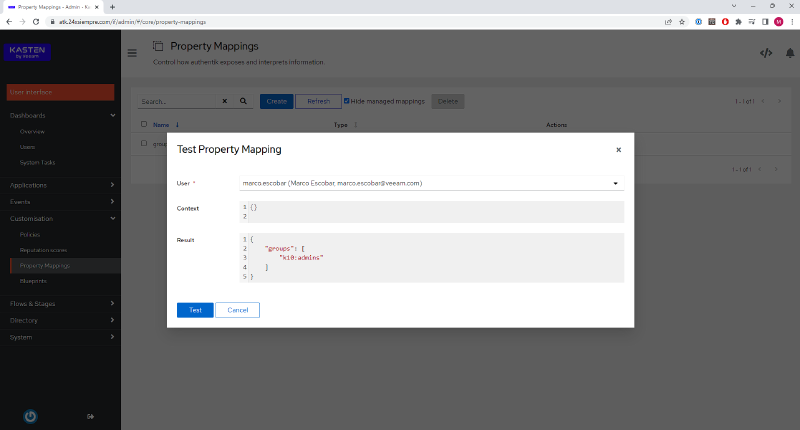The height and width of the screenshot is (430, 800).
Task: Expand the Applications section
Action: (60, 185)
